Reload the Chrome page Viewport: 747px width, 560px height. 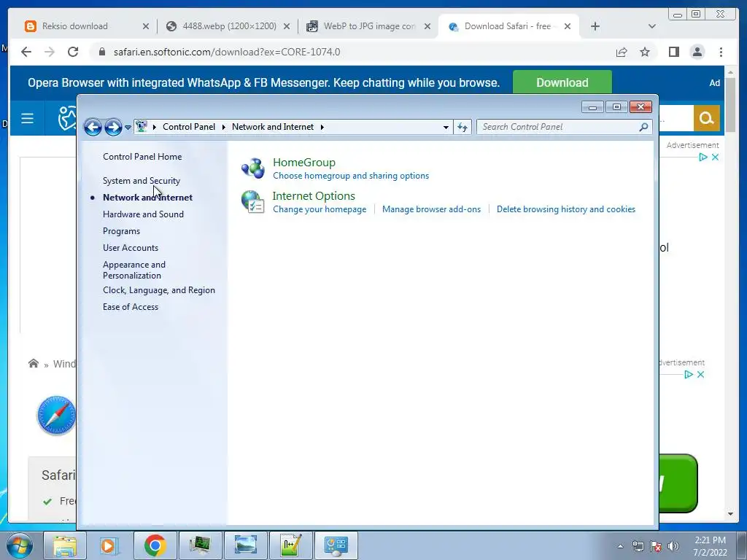[x=73, y=52]
